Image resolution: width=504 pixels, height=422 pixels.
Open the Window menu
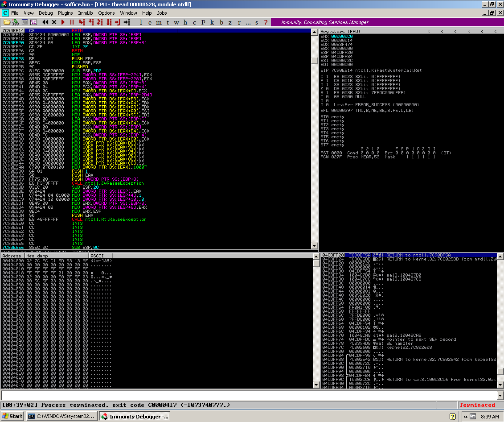[x=129, y=13]
